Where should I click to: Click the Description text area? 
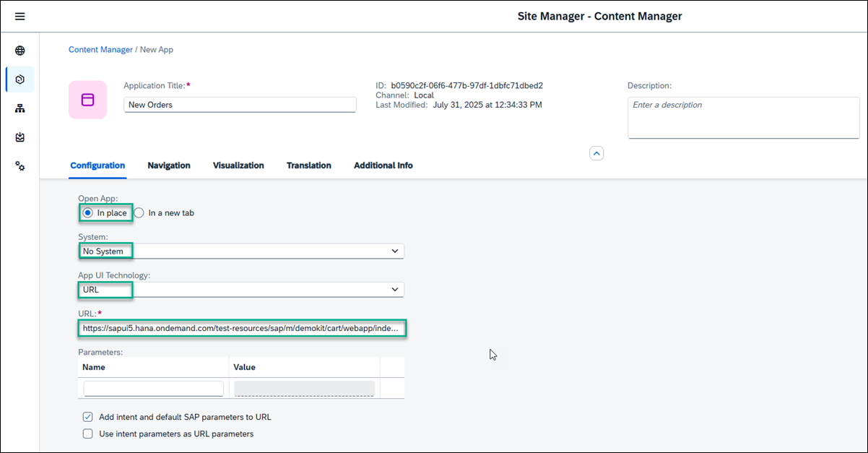click(743, 117)
